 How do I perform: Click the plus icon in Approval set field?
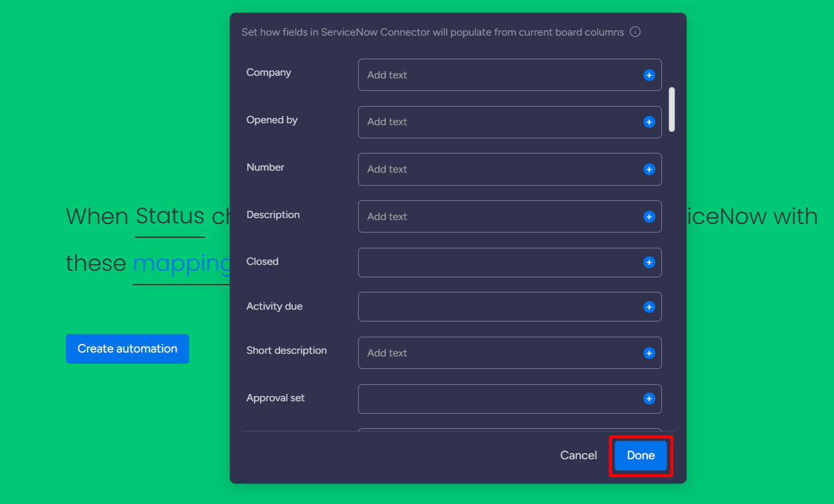(x=649, y=399)
